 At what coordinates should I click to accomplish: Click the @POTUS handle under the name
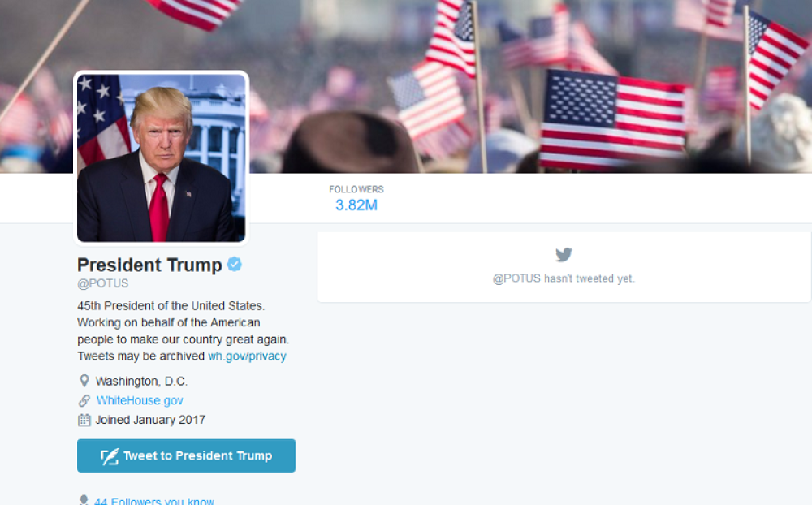(x=102, y=283)
